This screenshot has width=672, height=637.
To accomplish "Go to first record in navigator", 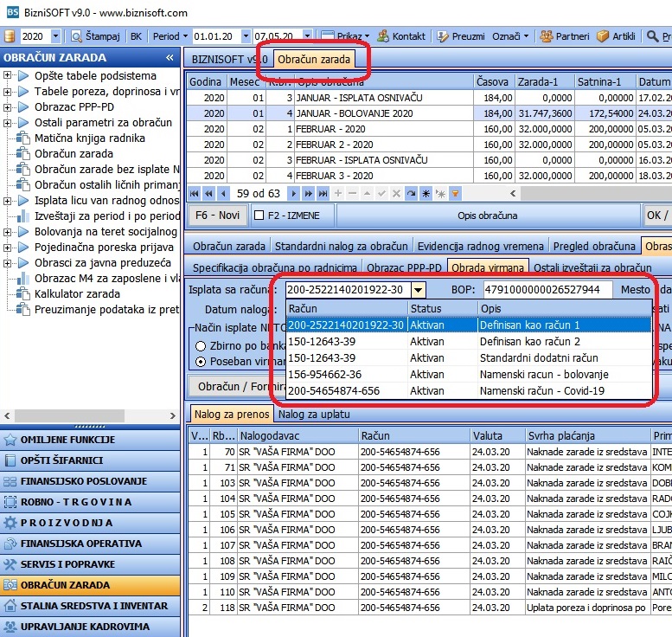I will coord(194,194).
